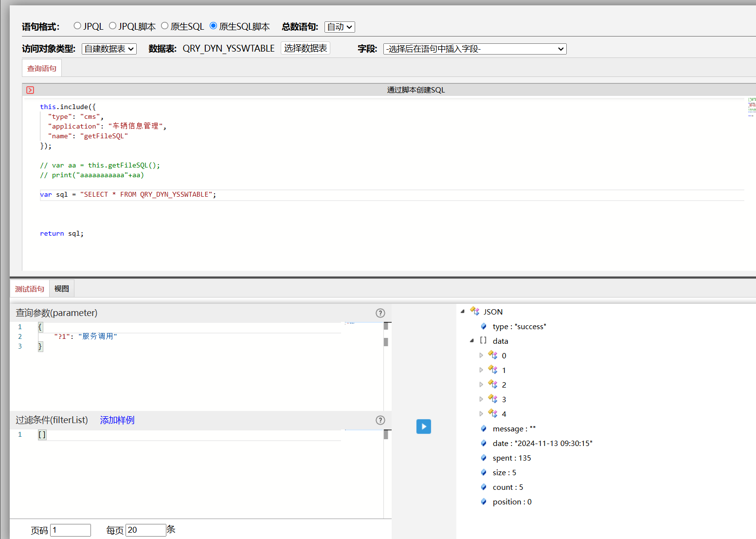Select the JPQL radio button
The height and width of the screenshot is (539, 756).
tap(77, 26)
